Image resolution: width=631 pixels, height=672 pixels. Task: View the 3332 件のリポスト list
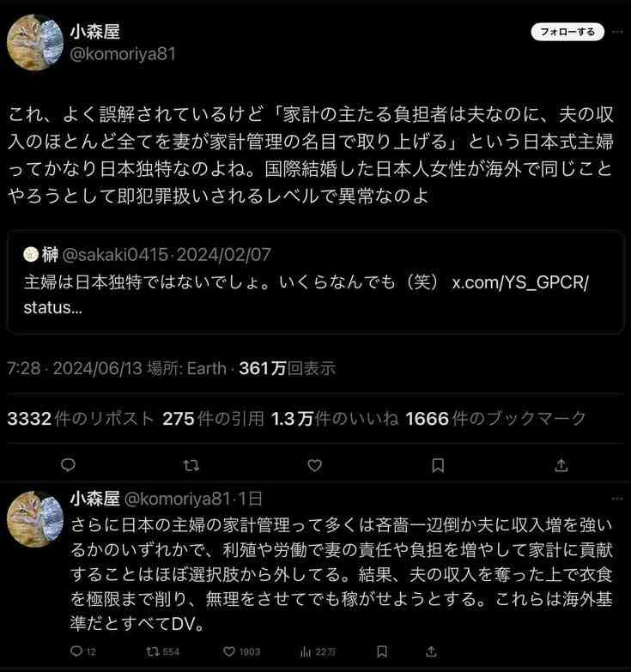(81, 418)
